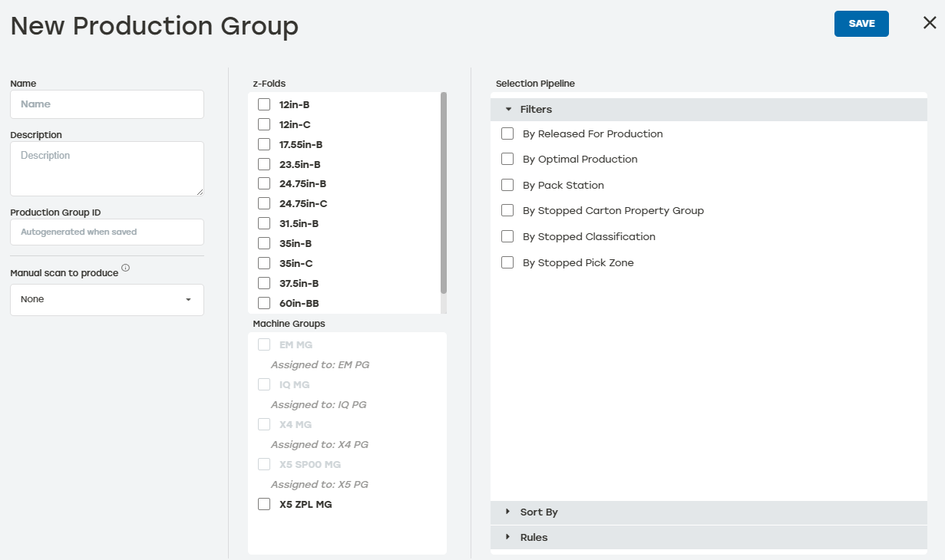Image resolution: width=945 pixels, height=560 pixels.
Task: Check the 31.5in-B z-Fold checkbox
Action: point(264,223)
